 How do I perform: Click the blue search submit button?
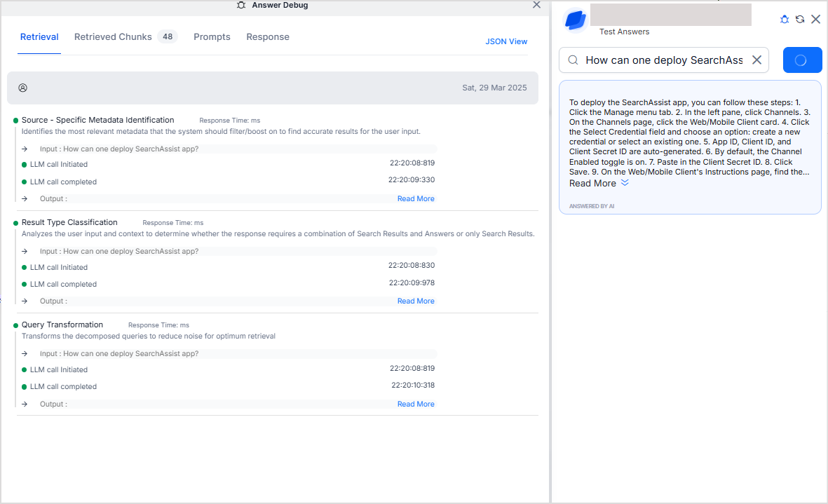pos(802,60)
